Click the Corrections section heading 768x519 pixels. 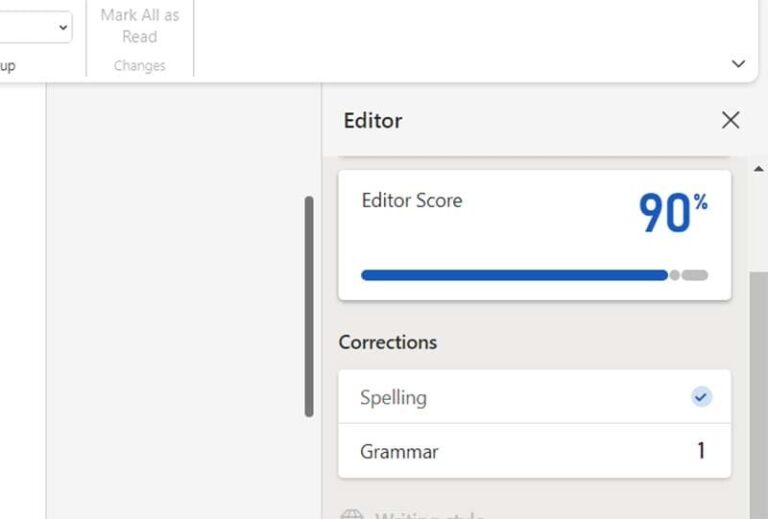pos(387,342)
